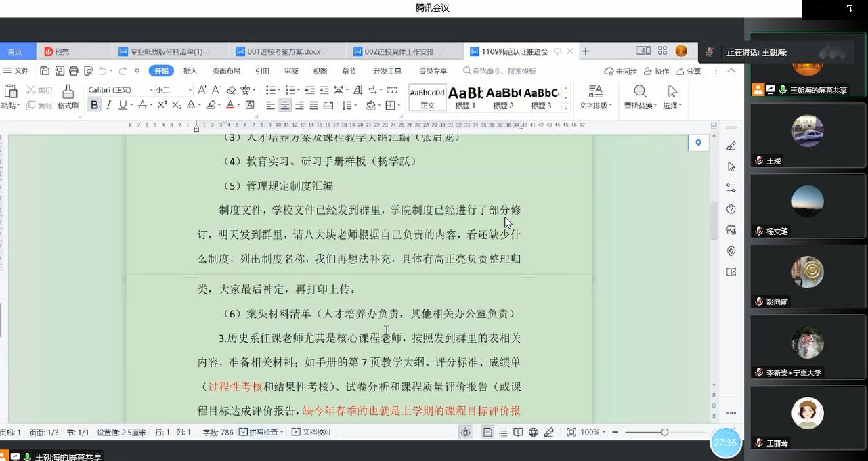Expand the font size 小二 dropdown

pyautogui.click(x=190, y=90)
